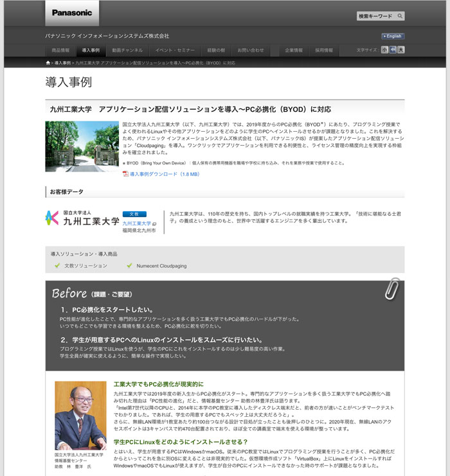Click the photo of 林 豊洋 氏
This screenshot has width=450, height=476.
coord(80,415)
